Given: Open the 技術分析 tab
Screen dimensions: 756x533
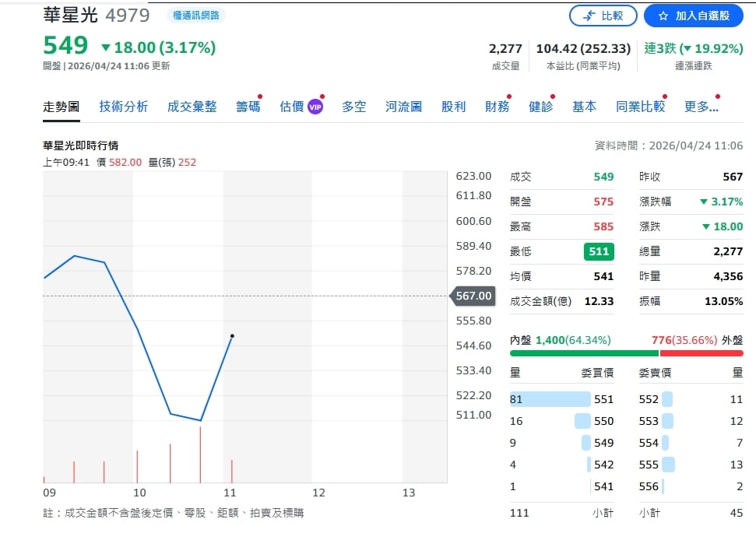Looking at the screenshot, I should (123, 107).
